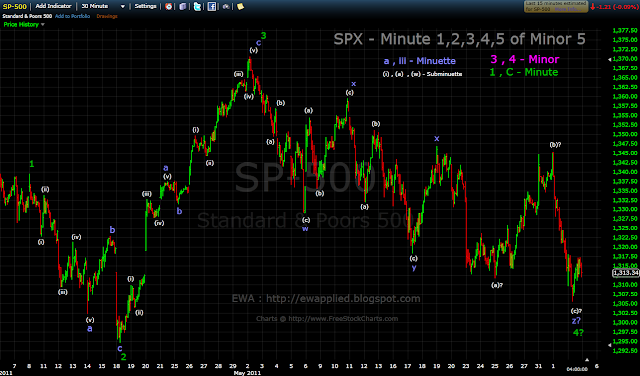Share chart via Twitter bird icon
This screenshot has height=376, width=640.
click(197, 7)
